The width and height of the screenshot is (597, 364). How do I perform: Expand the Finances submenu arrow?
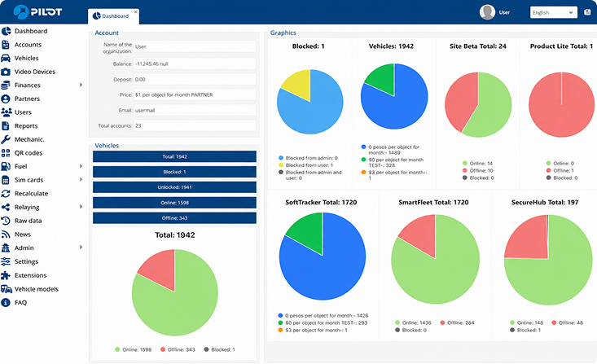pos(81,85)
